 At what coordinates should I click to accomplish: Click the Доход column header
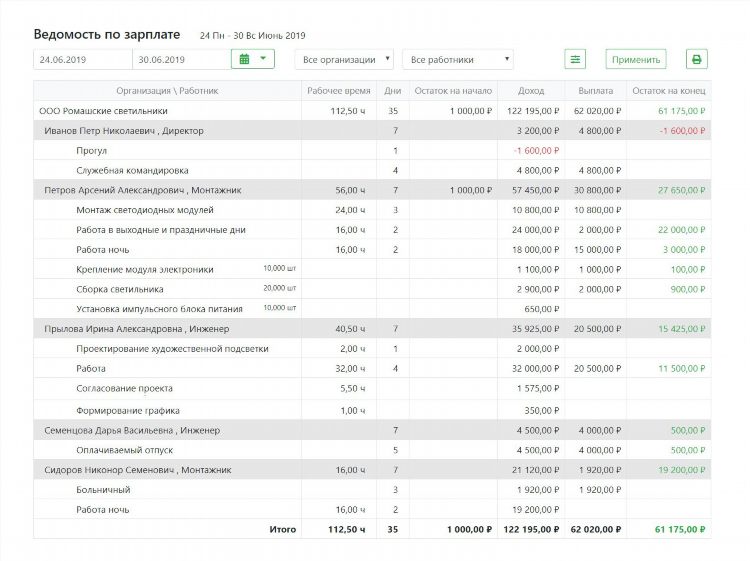531,91
